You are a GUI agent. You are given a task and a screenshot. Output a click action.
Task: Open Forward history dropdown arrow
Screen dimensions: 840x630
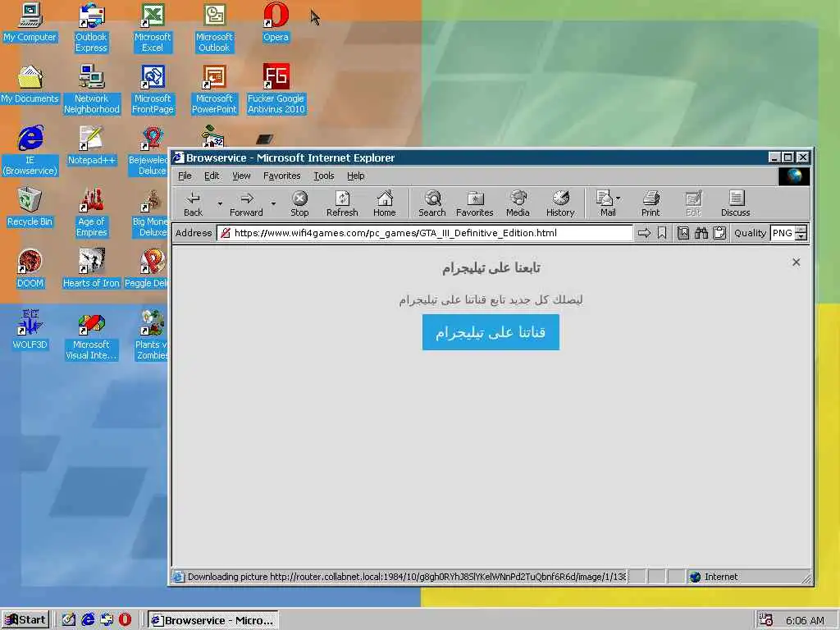[x=273, y=204]
